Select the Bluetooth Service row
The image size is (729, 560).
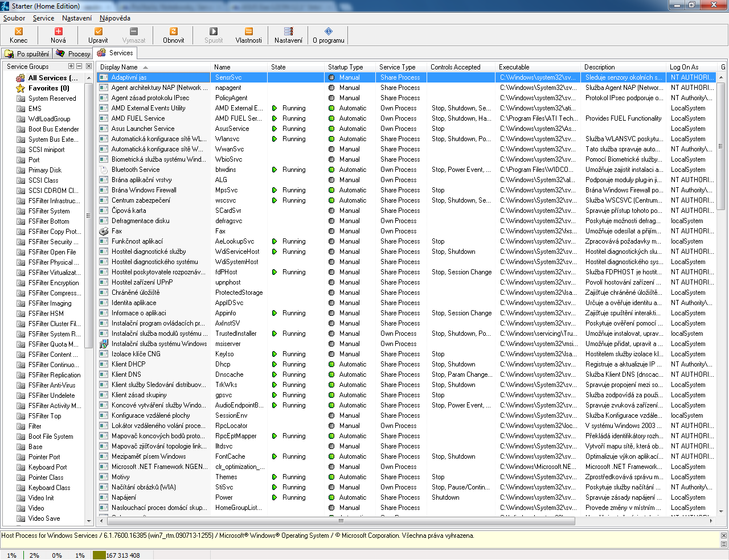[x=136, y=170]
